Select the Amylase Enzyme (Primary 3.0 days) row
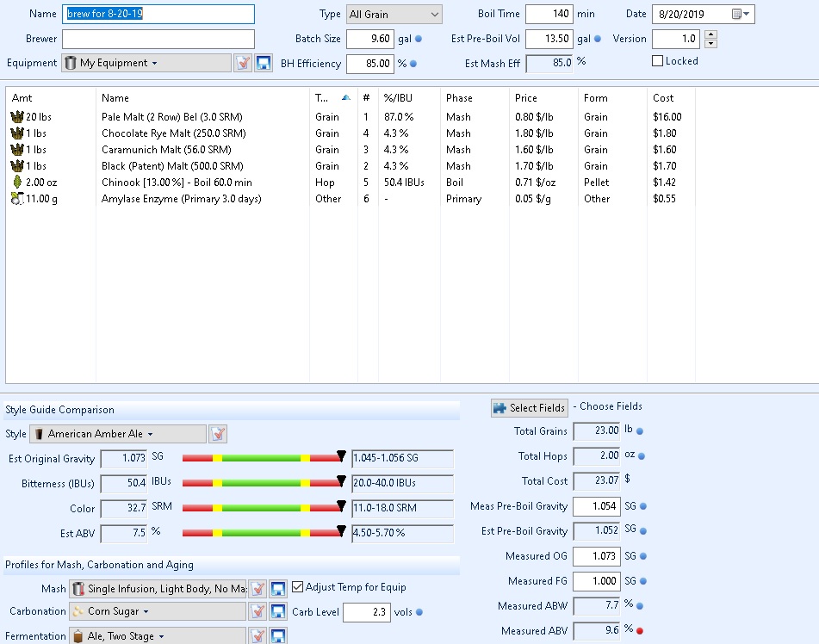 350,199
